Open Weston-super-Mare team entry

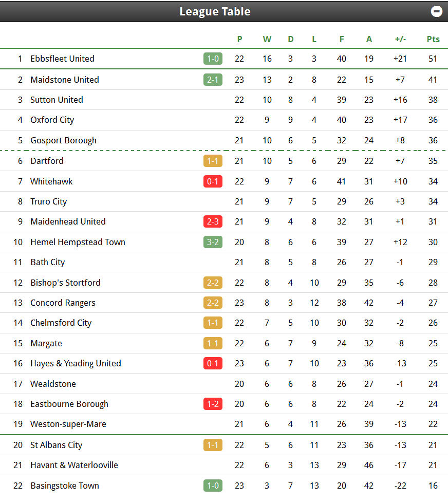click(x=68, y=424)
